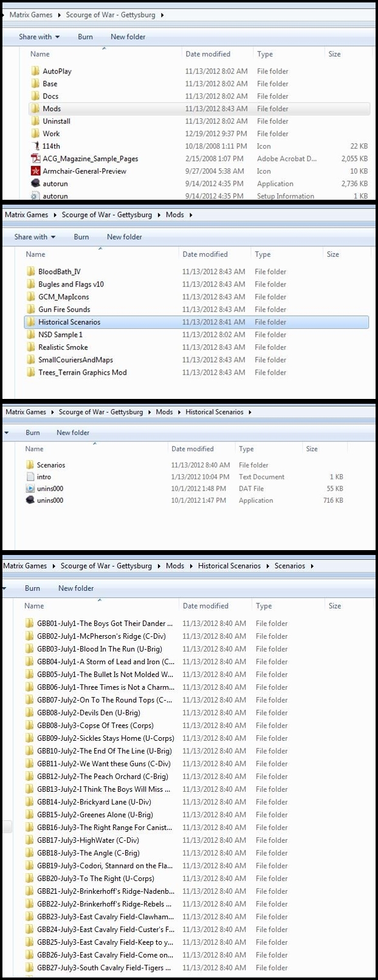This screenshot has height=980, width=378.
Task: Expand arrow after Matrix Games in Gettysburg window
Action: (58, 15)
